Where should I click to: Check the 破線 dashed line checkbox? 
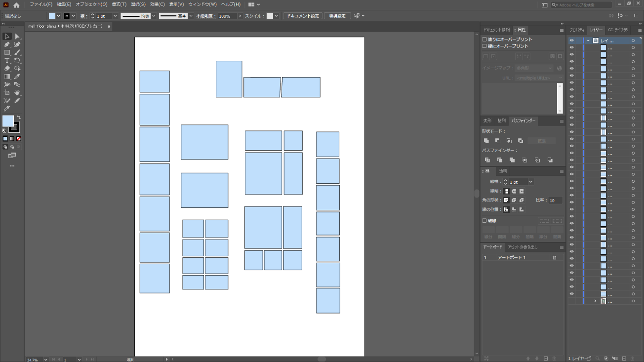point(484,221)
